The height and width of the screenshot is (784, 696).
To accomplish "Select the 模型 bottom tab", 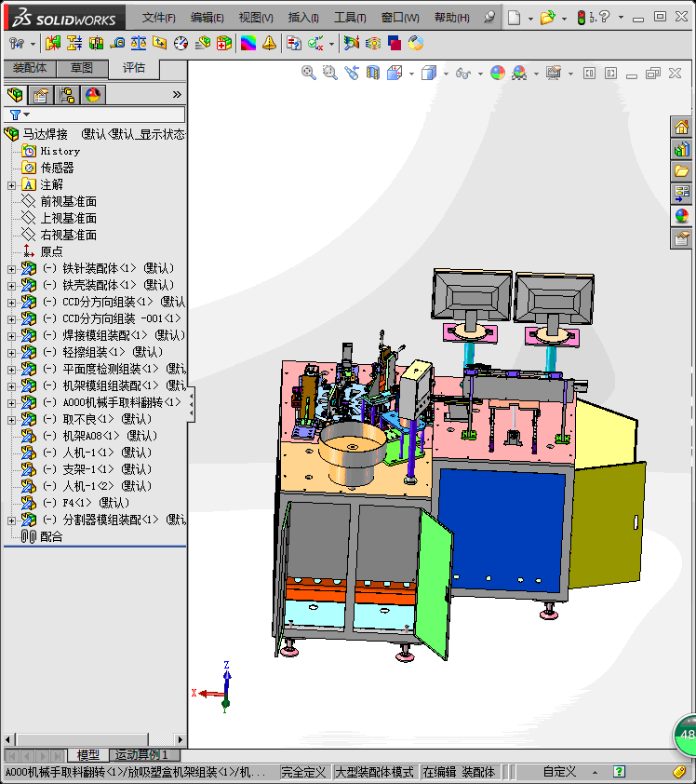I will point(88,754).
